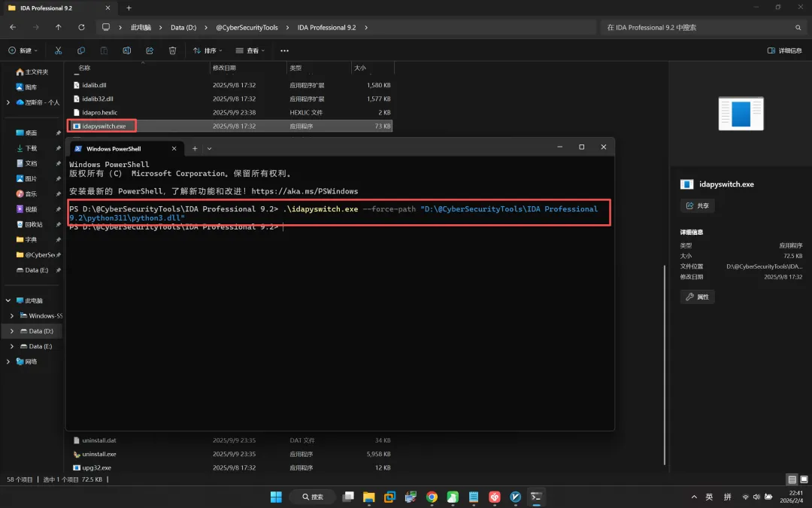Open 主文件夹 in sidebar

pos(32,72)
